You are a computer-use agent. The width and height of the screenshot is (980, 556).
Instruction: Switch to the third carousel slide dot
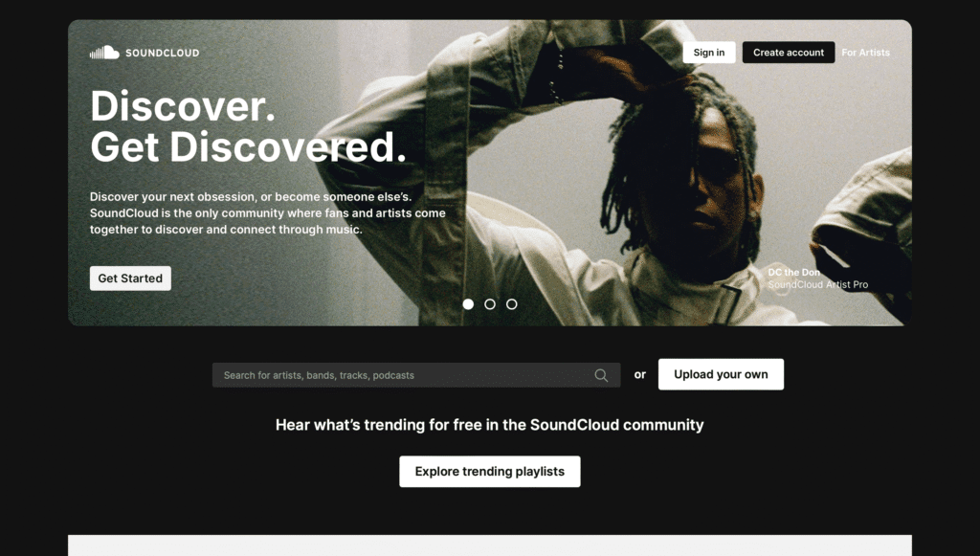coord(512,304)
